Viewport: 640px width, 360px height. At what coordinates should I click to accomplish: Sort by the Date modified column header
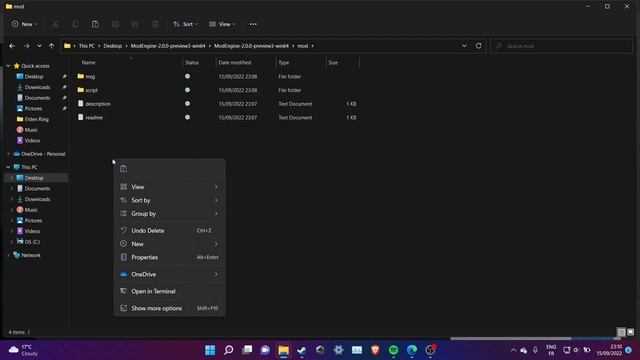(234, 62)
